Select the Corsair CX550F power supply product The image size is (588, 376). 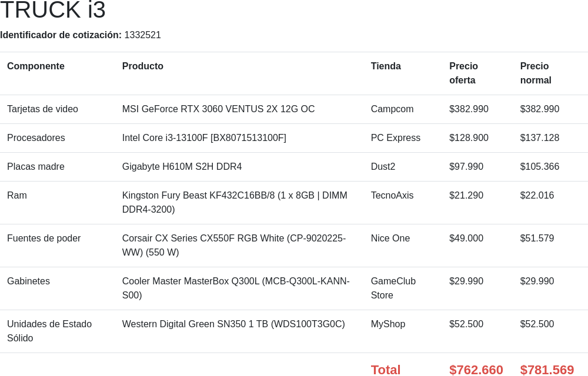(x=234, y=246)
